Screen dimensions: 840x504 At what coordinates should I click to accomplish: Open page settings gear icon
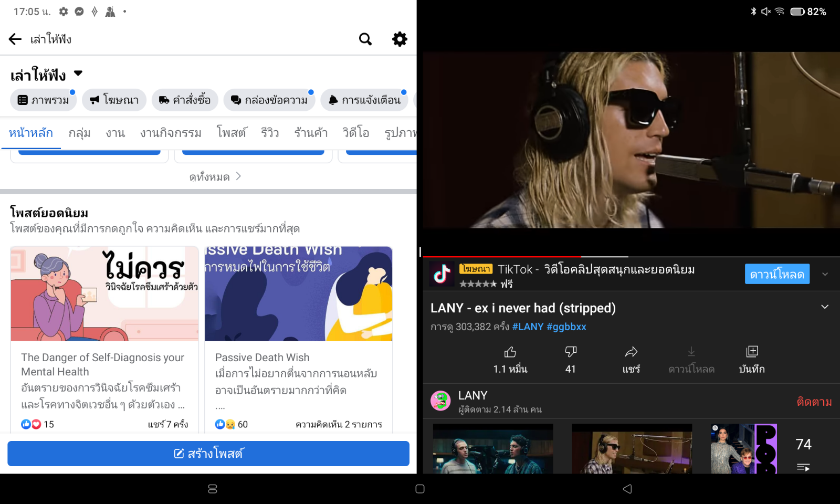pos(400,39)
